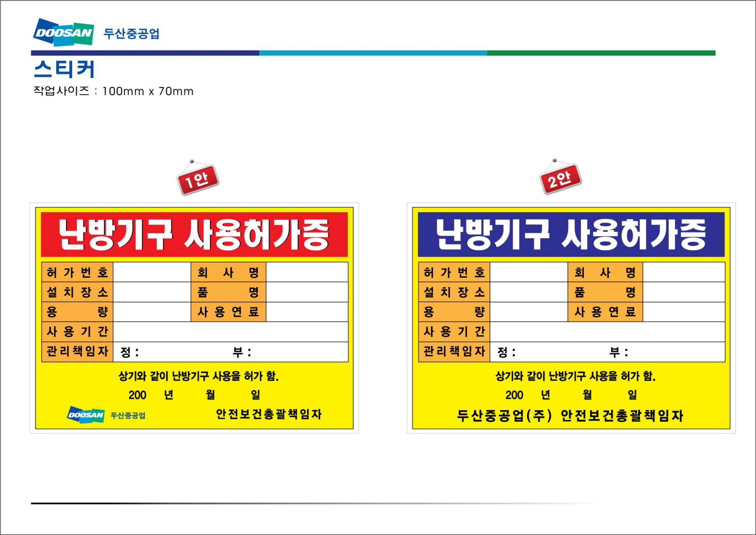Click the 스티커 page heading
This screenshot has width=756, height=535.
pyautogui.click(x=64, y=69)
